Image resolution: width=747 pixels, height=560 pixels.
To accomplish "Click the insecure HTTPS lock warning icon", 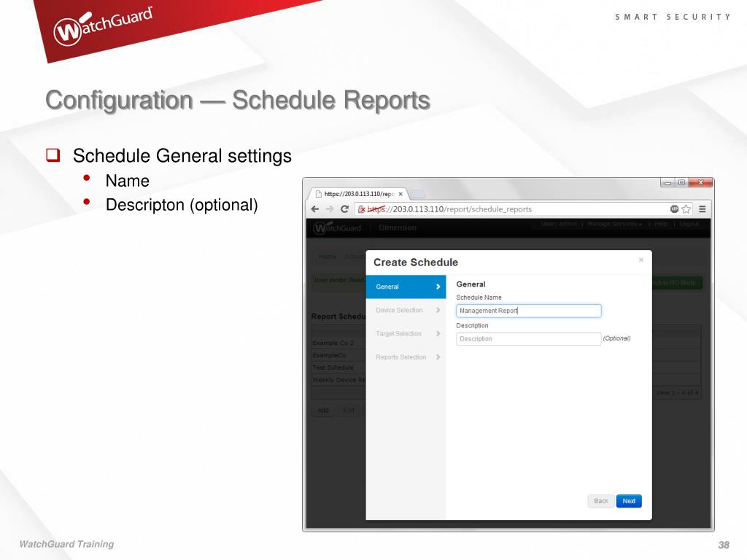I will point(362,209).
